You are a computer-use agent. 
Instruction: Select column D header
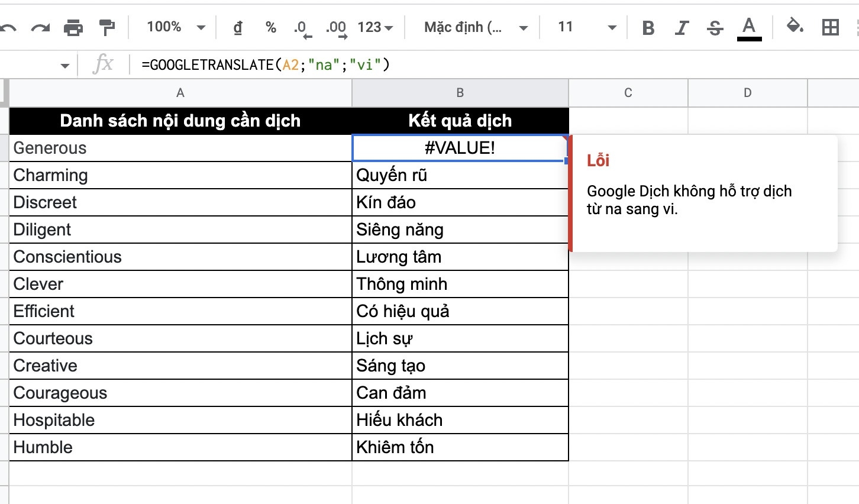pyautogui.click(x=748, y=93)
